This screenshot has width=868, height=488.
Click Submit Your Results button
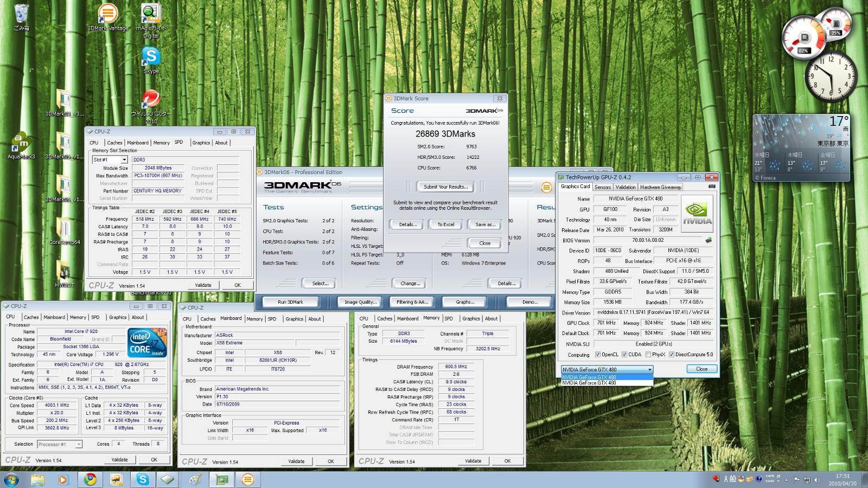click(445, 187)
